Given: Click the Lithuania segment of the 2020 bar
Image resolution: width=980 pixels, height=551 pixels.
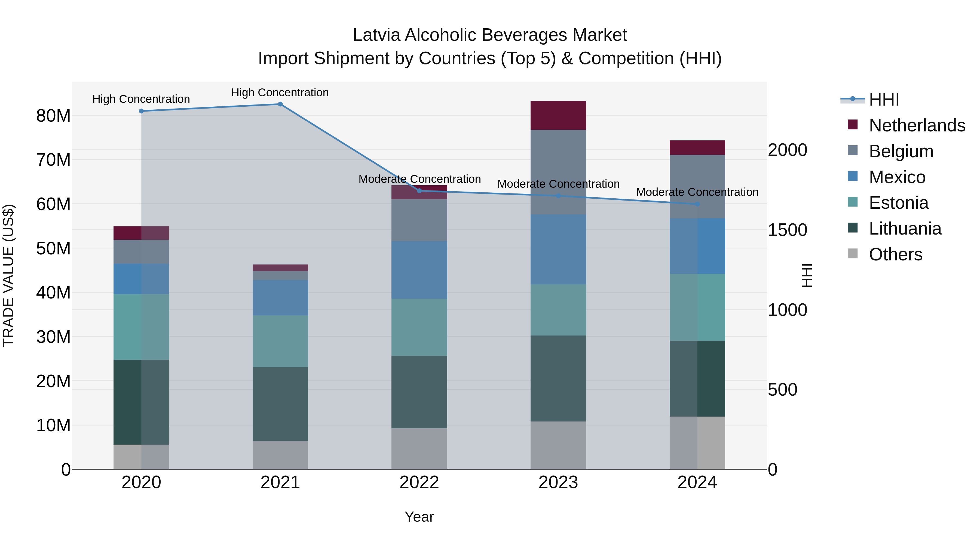Looking at the screenshot, I should 141,402.
